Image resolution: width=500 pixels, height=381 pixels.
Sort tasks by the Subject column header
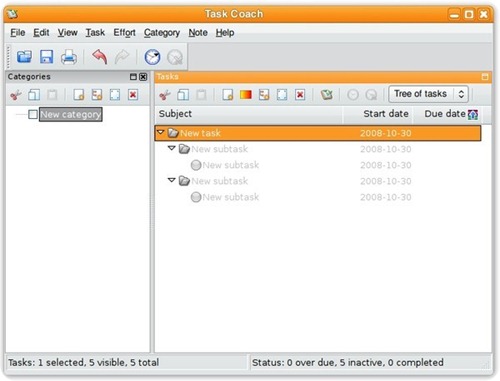pyautogui.click(x=249, y=114)
